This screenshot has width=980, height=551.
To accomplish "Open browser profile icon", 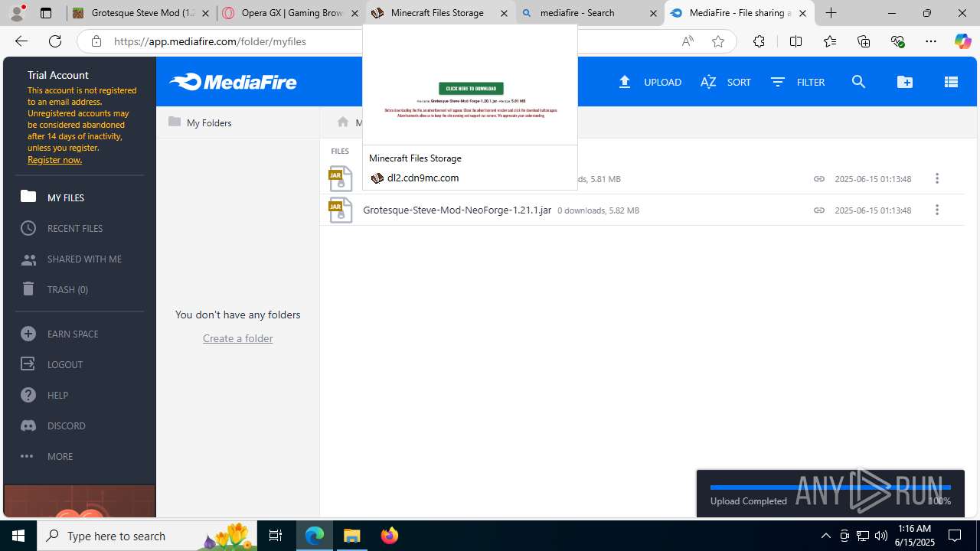I will 17,13.
